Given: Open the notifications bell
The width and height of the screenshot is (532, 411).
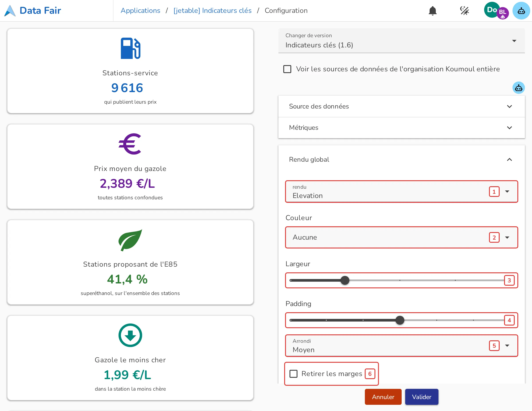Looking at the screenshot, I should [432, 11].
